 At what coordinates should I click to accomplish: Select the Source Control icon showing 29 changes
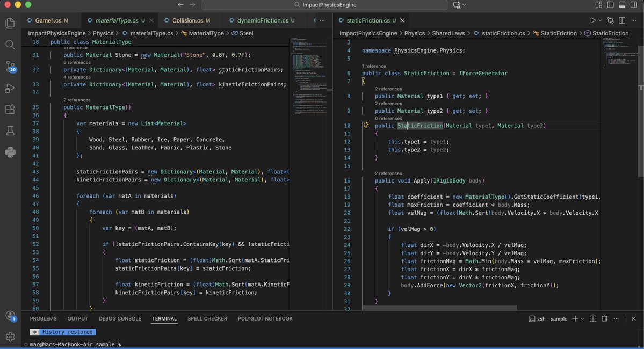pos(10,67)
